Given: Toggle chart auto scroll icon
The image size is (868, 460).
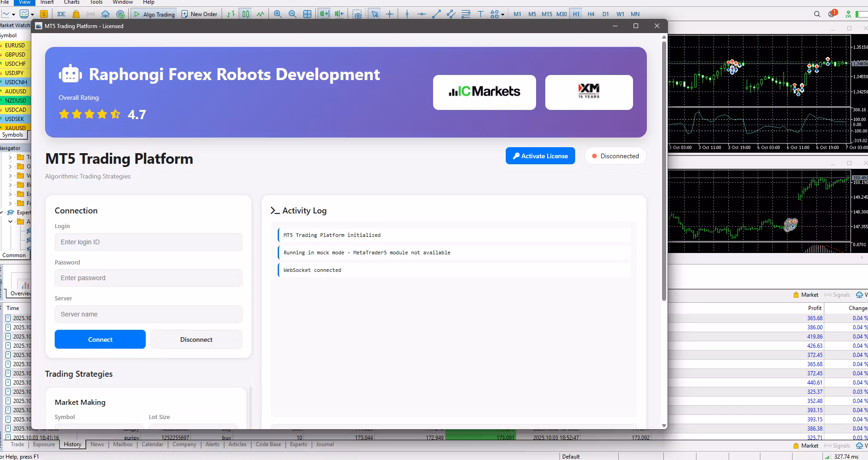Looking at the screenshot, I should pyautogui.click(x=324, y=14).
